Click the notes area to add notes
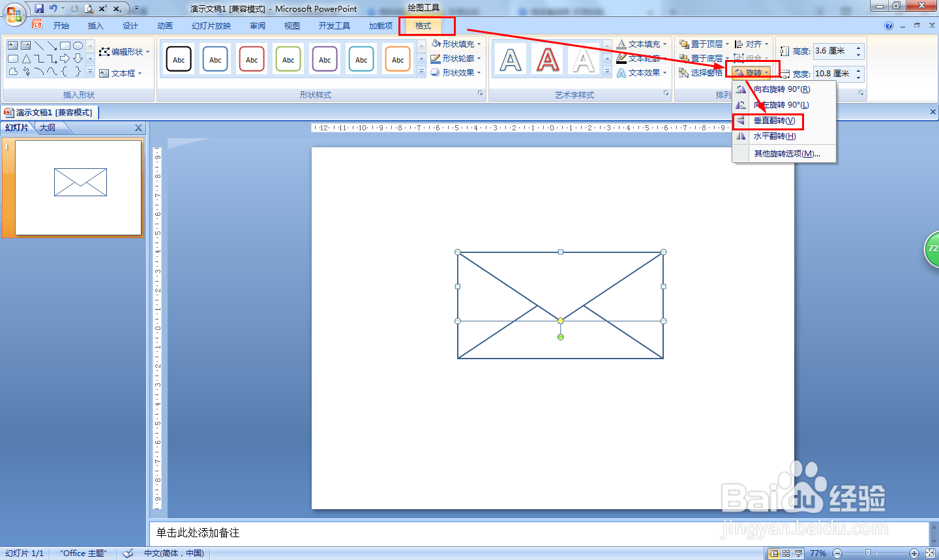939x560 pixels. (539, 533)
